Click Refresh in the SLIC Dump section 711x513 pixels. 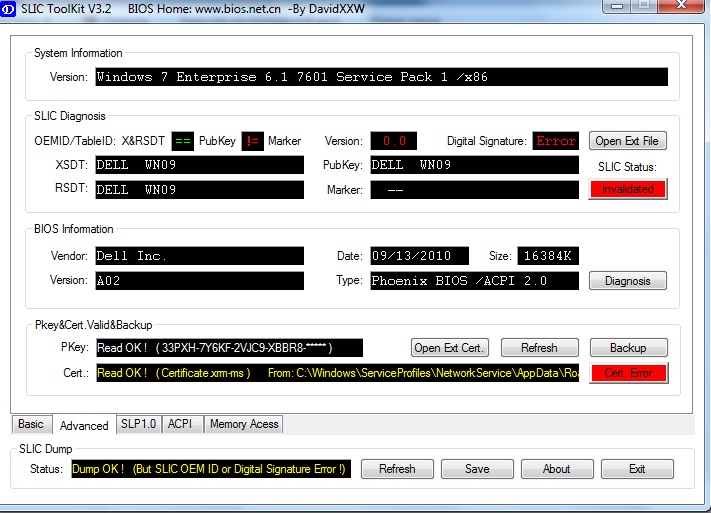point(397,469)
